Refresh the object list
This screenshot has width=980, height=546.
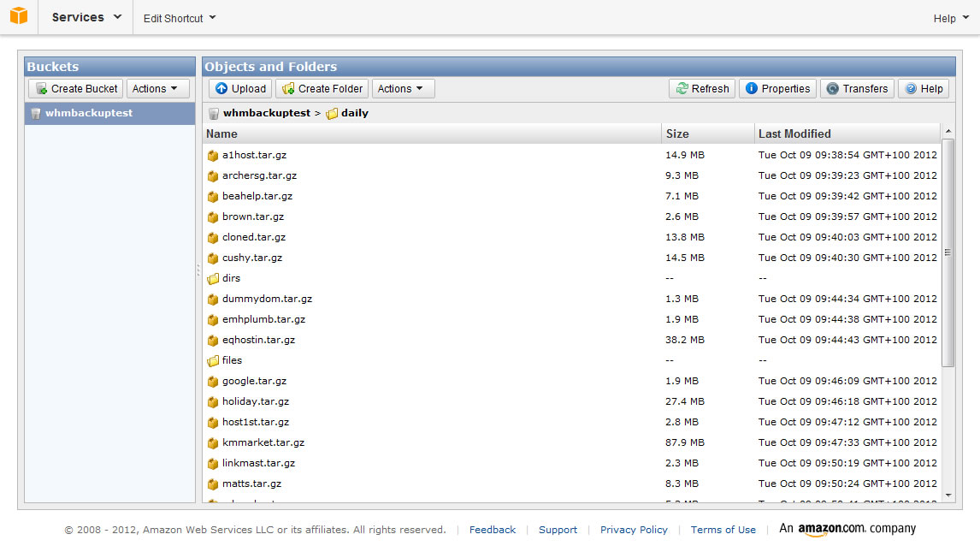[x=702, y=89]
